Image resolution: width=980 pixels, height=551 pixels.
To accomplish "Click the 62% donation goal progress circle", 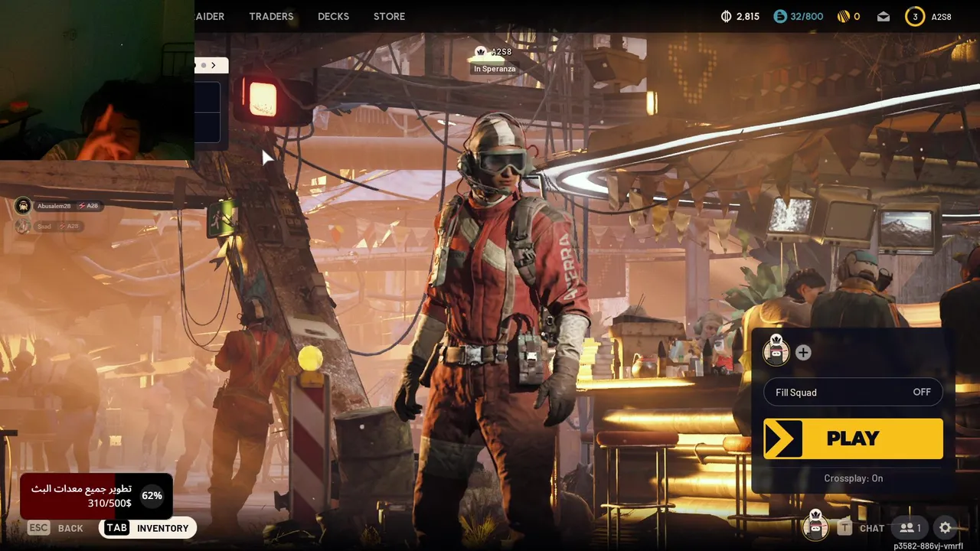I will pos(152,495).
